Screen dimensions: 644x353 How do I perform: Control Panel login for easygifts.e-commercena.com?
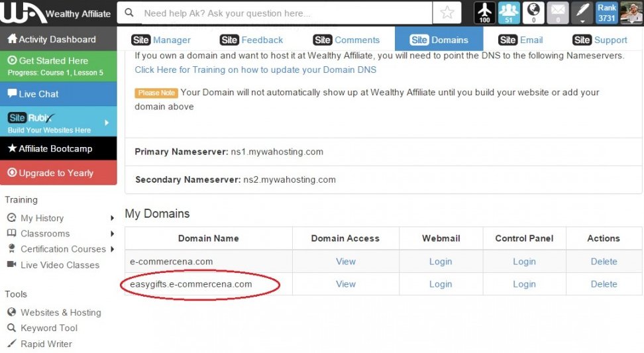point(525,284)
